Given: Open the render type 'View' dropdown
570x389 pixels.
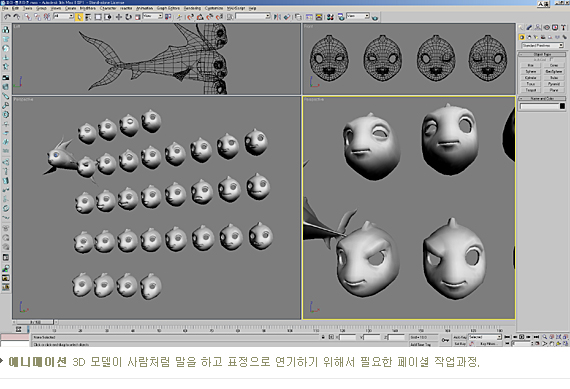Looking at the screenshot, I should pyautogui.click(x=358, y=16).
